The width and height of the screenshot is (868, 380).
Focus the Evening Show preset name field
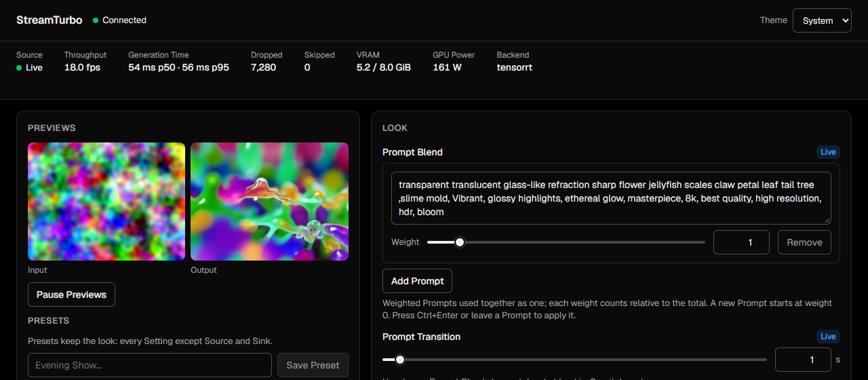click(150, 365)
